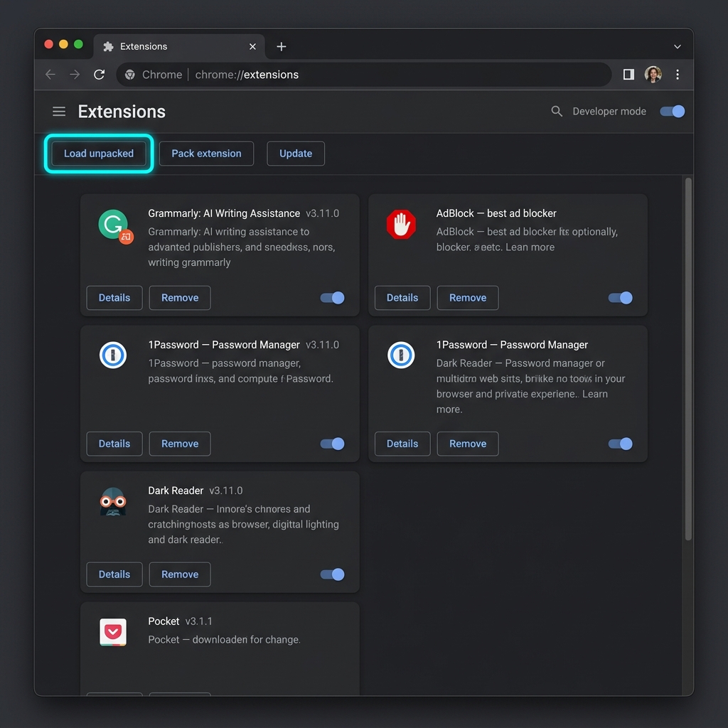Click Update to refresh extensions
This screenshot has height=728, width=728.
click(296, 154)
